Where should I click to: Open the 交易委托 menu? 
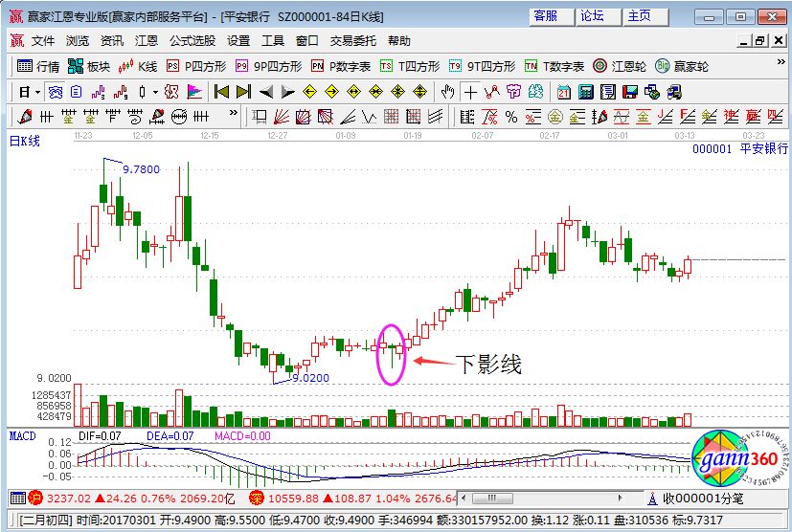(x=351, y=41)
